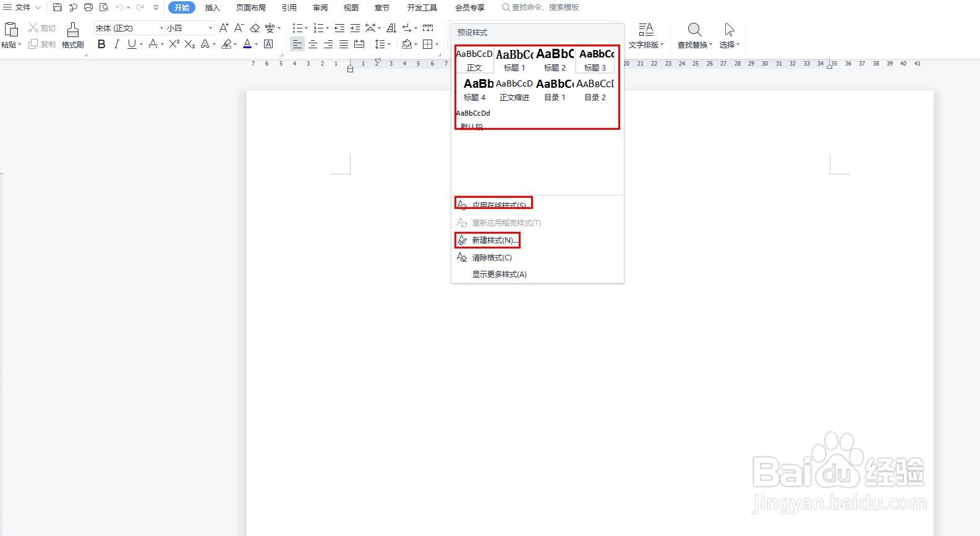
Task: Apply the font color A button
Action: click(x=247, y=44)
